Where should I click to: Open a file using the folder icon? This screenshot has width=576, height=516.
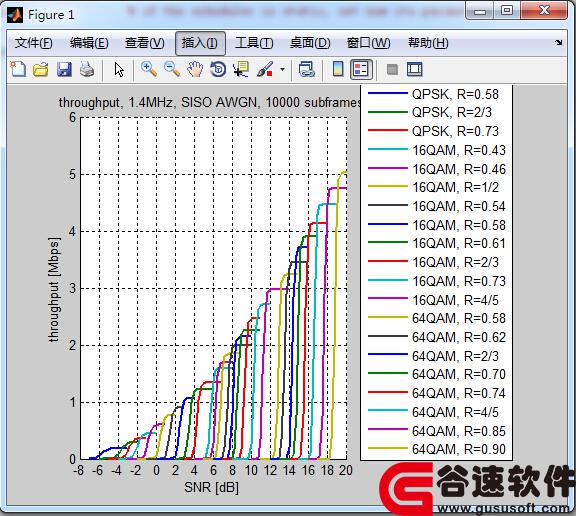point(41,69)
